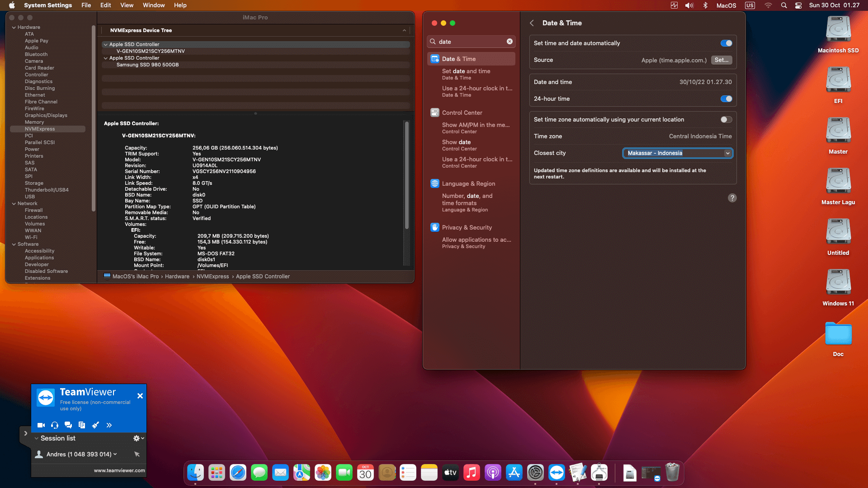Disable set time and date automatically

point(726,43)
